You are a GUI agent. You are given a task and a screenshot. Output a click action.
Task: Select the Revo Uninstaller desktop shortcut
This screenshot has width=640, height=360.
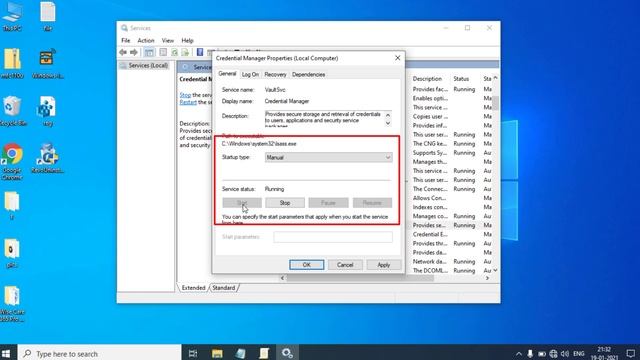pos(47,158)
